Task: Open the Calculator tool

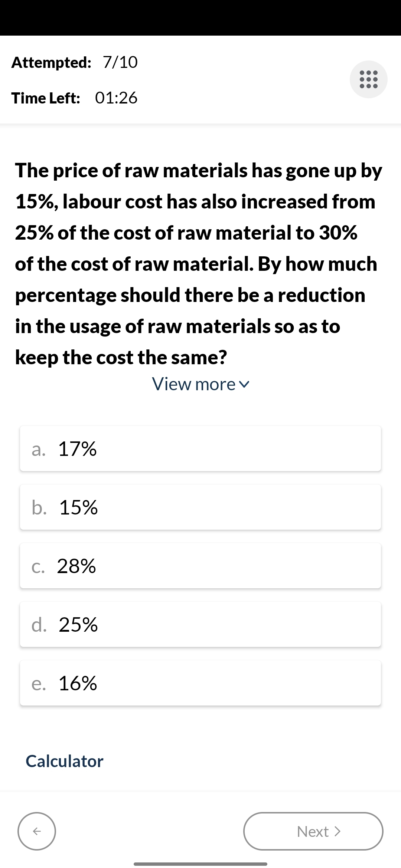Action: click(65, 761)
